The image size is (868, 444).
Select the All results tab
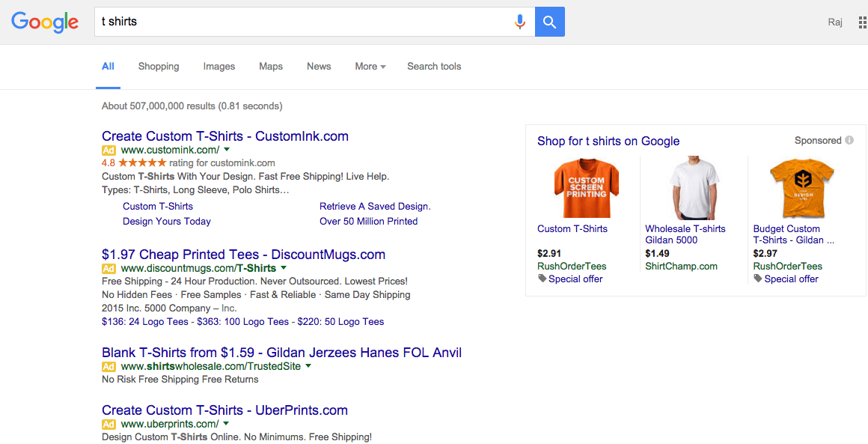108,67
